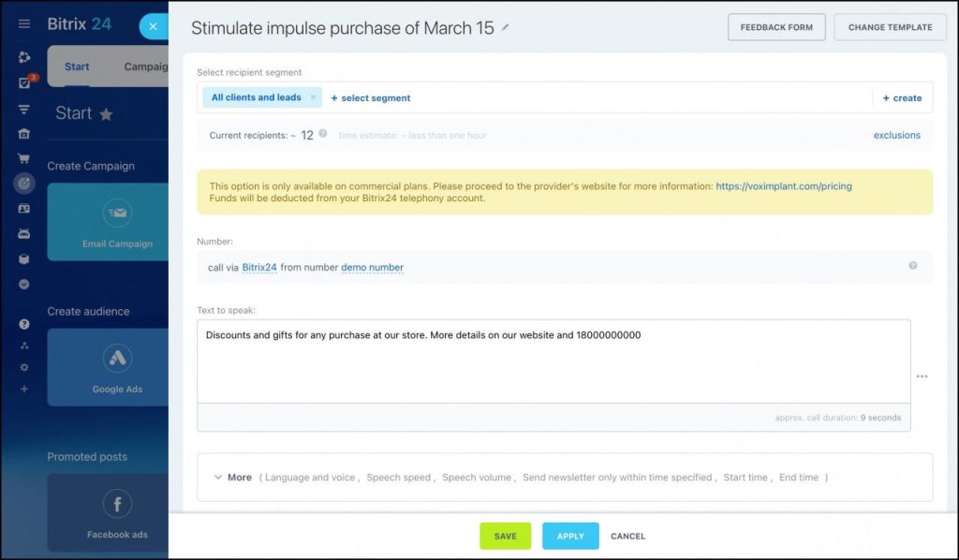This screenshot has height=560, width=959.
Task: Open the hamburger menu in the sidebar
Action: pos(24,23)
